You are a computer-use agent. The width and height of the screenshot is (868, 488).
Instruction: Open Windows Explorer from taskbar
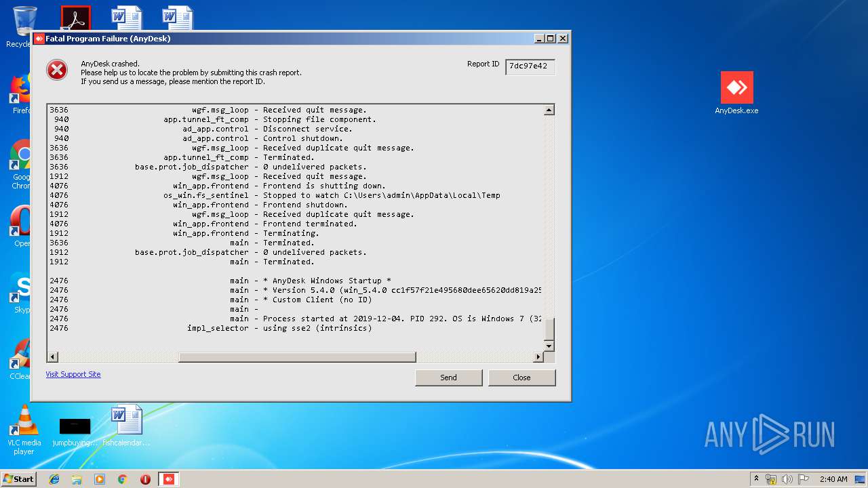[77, 479]
